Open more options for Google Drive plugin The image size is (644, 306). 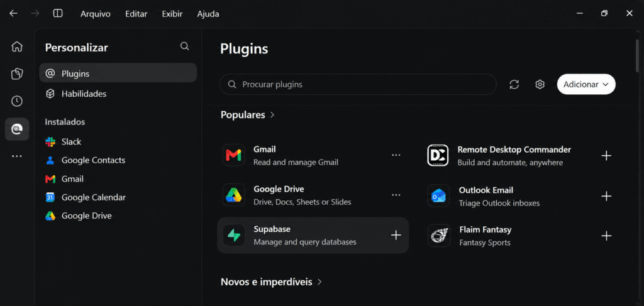pyautogui.click(x=396, y=195)
